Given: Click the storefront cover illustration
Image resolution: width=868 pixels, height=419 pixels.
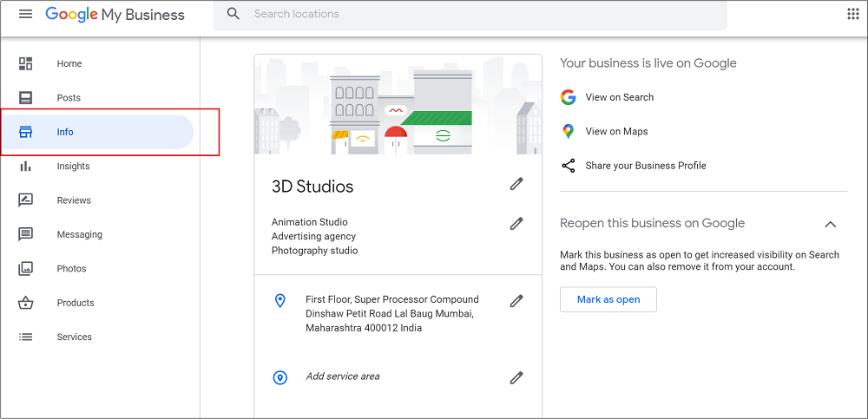Looking at the screenshot, I should (398, 105).
